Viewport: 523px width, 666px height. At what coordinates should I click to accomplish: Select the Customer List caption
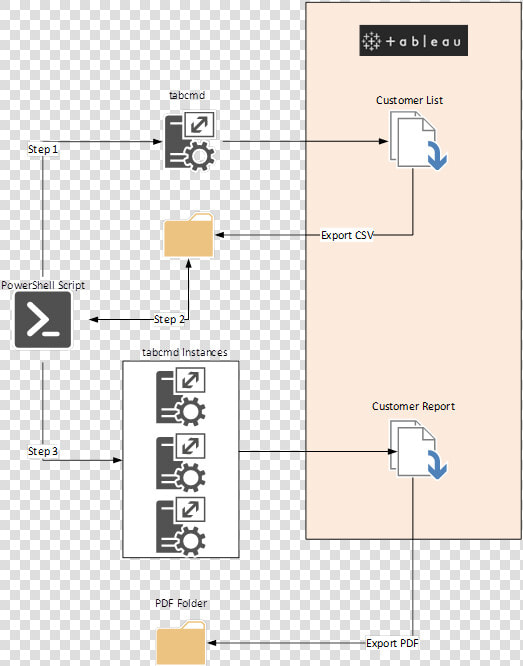(410, 100)
